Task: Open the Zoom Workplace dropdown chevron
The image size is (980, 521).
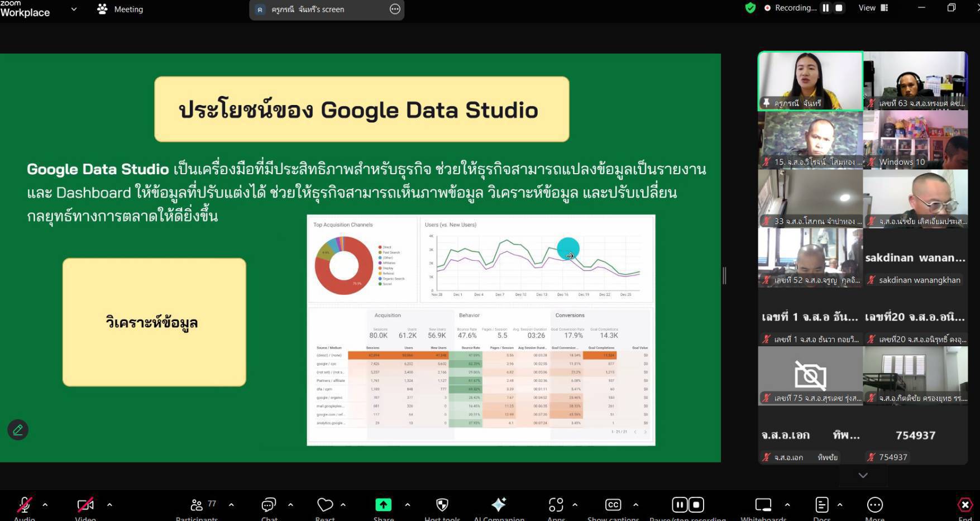Action: point(74,9)
